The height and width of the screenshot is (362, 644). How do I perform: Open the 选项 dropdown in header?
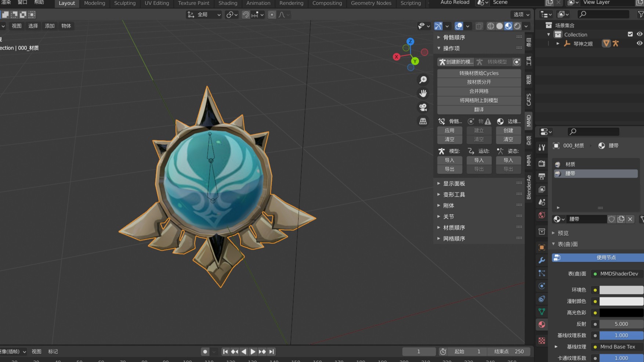click(x=521, y=15)
